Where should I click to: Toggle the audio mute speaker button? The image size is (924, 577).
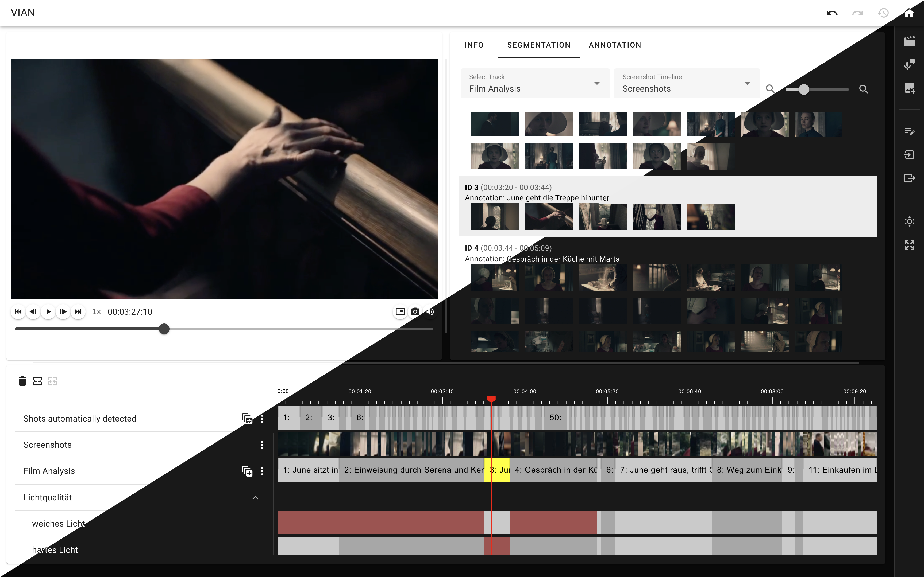pos(430,312)
